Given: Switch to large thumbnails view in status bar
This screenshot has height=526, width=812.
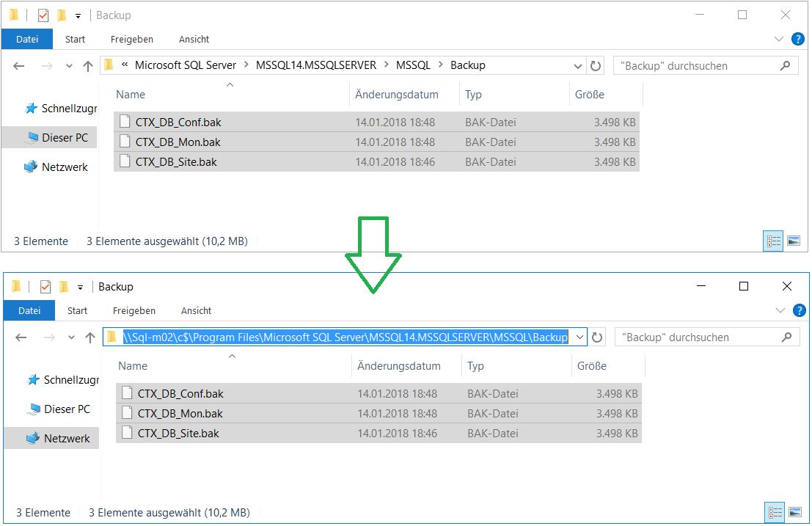Looking at the screenshot, I should (x=794, y=241).
